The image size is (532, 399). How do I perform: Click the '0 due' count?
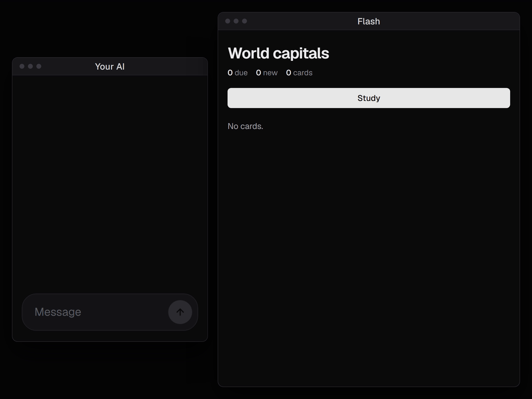click(x=238, y=73)
